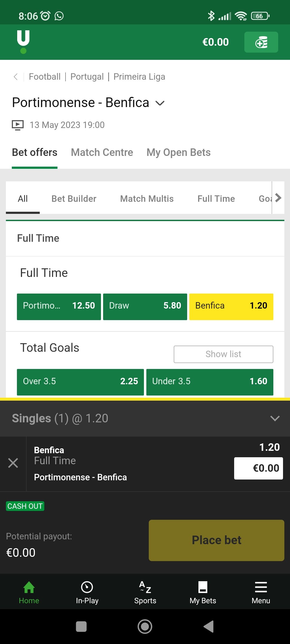Tap the Unibet logo icon
Image resolution: width=290 pixels, height=644 pixels.
(23, 42)
